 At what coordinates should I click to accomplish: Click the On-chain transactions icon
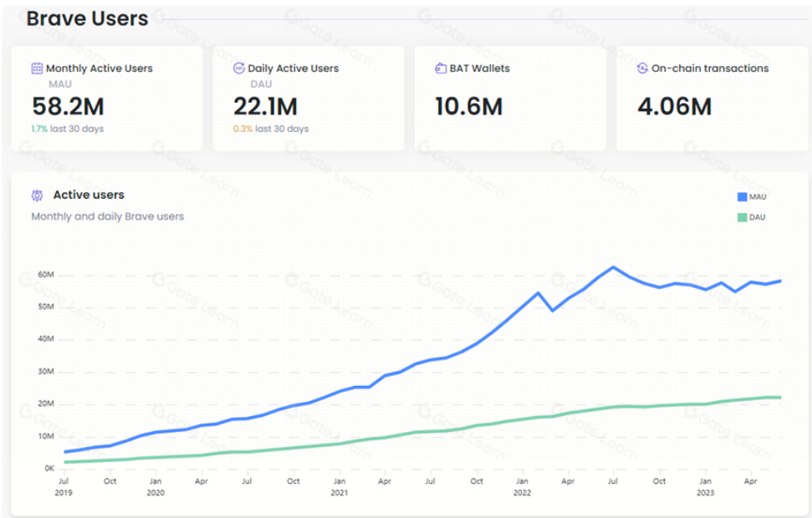tap(642, 69)
